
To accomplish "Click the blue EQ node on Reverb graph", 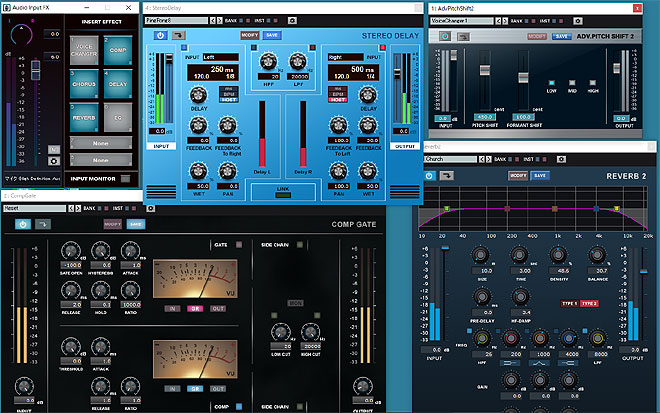I will [596, 208].
